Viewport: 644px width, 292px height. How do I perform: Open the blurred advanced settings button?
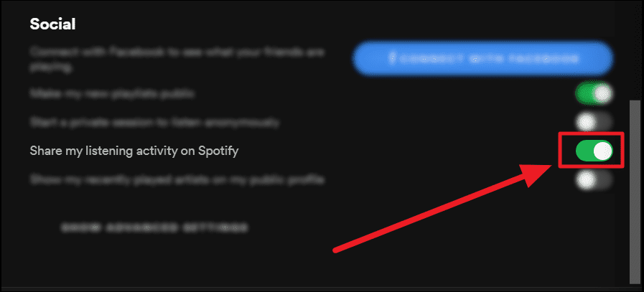tap(154, 227)
